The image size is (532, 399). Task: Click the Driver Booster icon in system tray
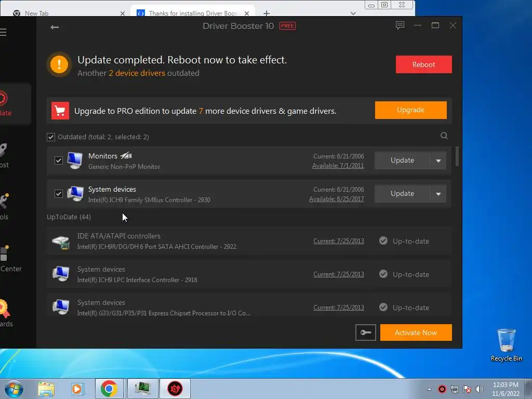coord(442,389)
